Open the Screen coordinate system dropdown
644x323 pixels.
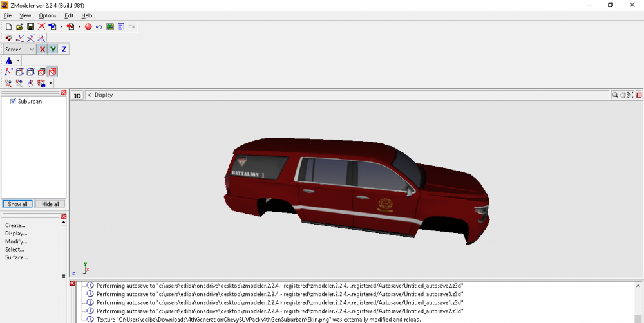pyautogui.click(x=32, y=49)
